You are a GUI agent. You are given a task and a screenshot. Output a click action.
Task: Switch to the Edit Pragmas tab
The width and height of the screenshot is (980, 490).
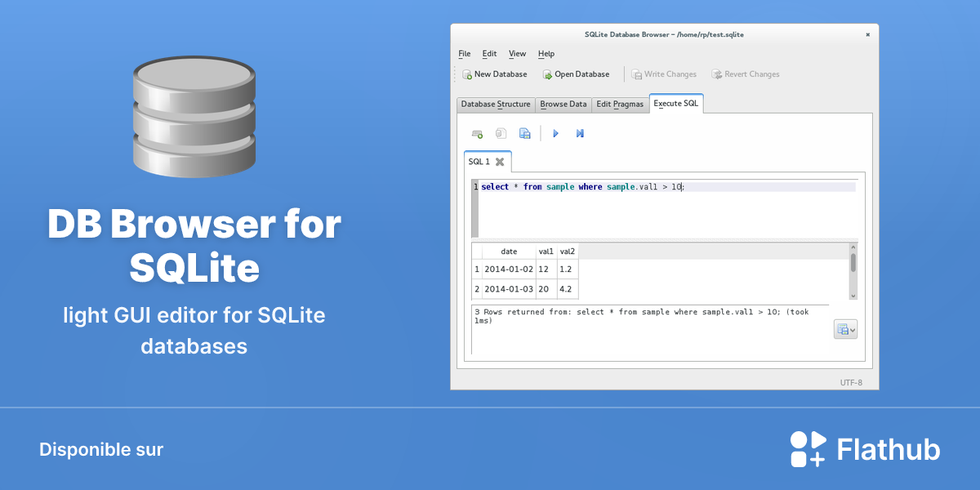[620, 105]
